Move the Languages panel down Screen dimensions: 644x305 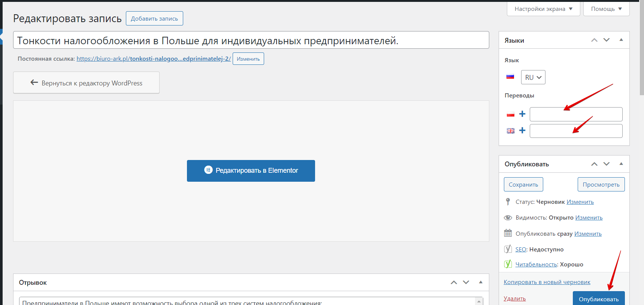607,40
